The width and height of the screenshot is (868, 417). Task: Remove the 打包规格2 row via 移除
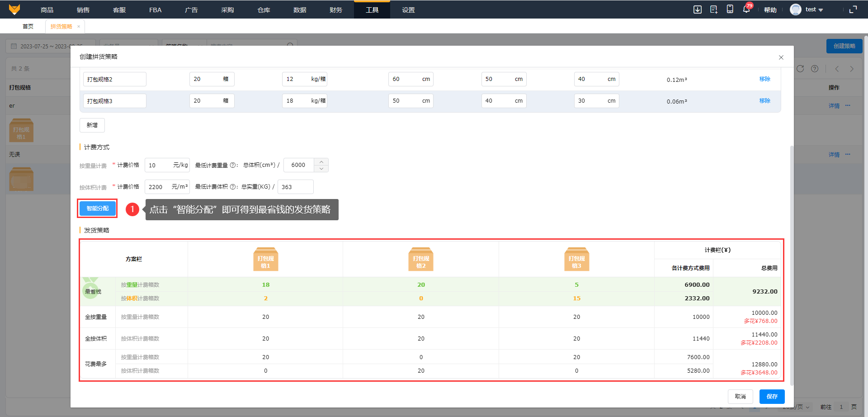[x=765, y=79]
